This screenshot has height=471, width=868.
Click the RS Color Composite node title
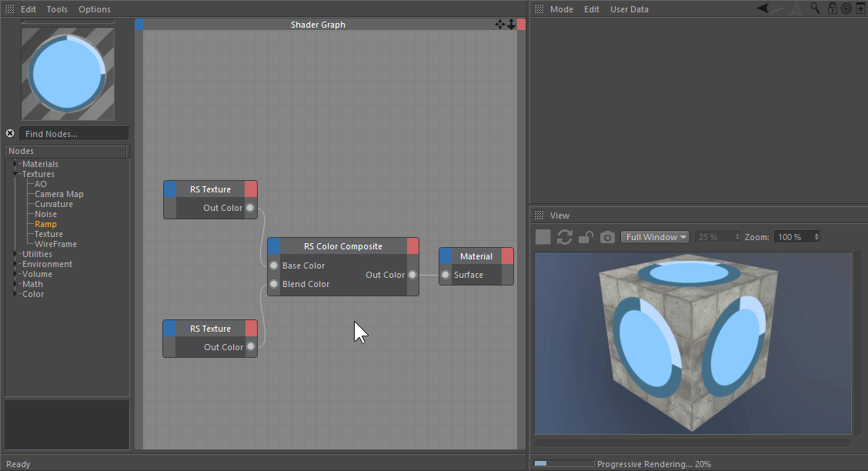pyautogui.click(x=343, y=246)
